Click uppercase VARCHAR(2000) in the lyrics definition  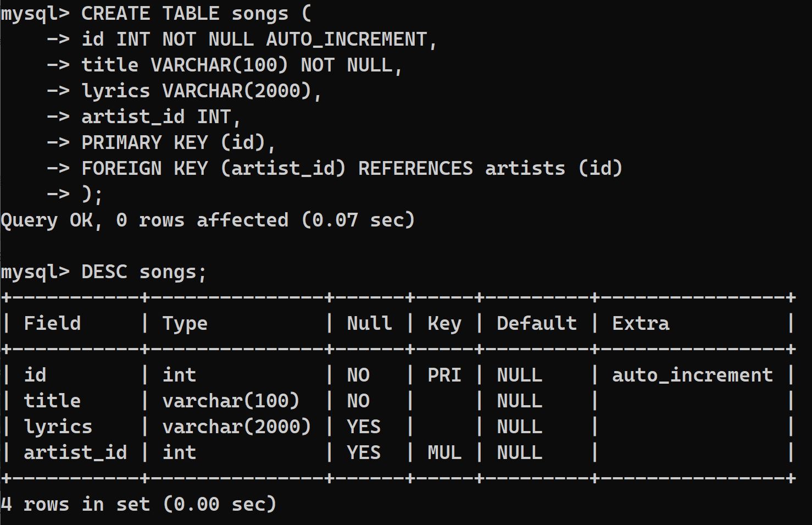(237, 91)
